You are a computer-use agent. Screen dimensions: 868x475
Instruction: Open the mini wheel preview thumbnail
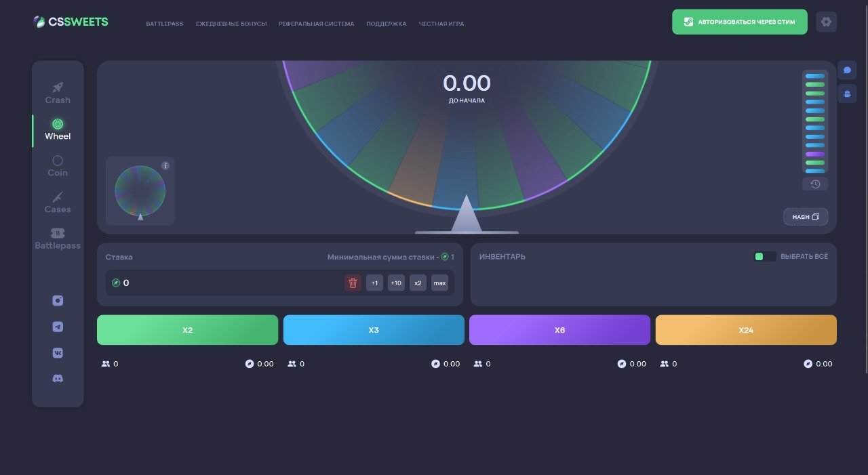pyautogui.click(x=140, y=191)
